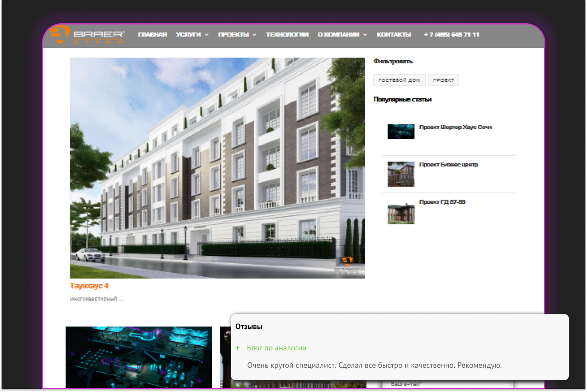The image size is (587, 392).
Task: Click the 'Популярные статьи' heading
Action: (x=402, y=99)
